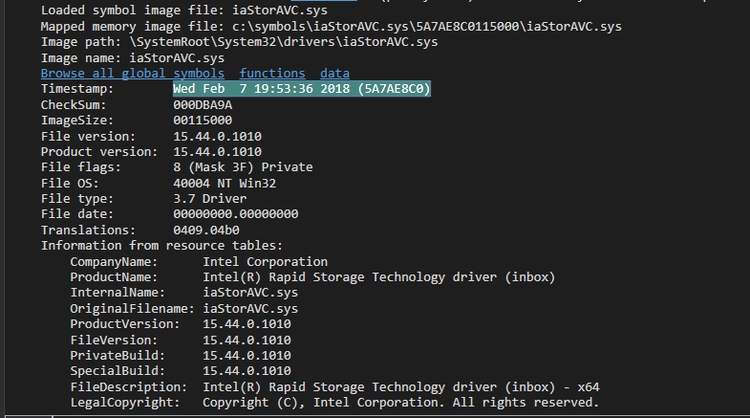
Task: Click the LegalCopyright Intel Corporation line
Action: (x=400, y=403)
